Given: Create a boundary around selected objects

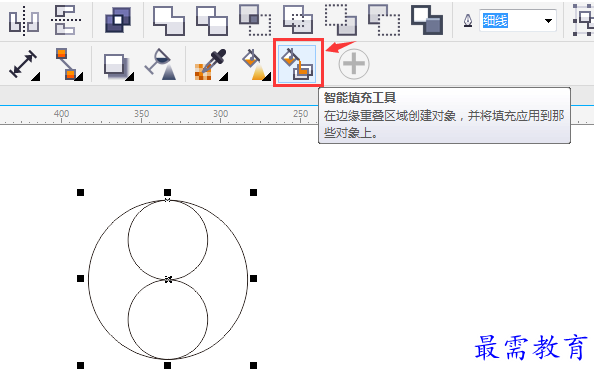Looking at the screenshot, I should tap(427, 20).
